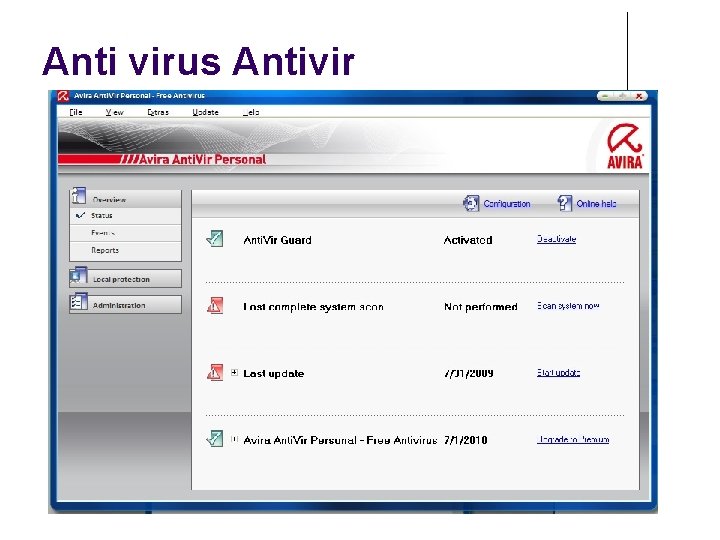Minimize the Avira AntiVir window
The height and width of the screenshot is (540, 720).
tap(605, 96)
